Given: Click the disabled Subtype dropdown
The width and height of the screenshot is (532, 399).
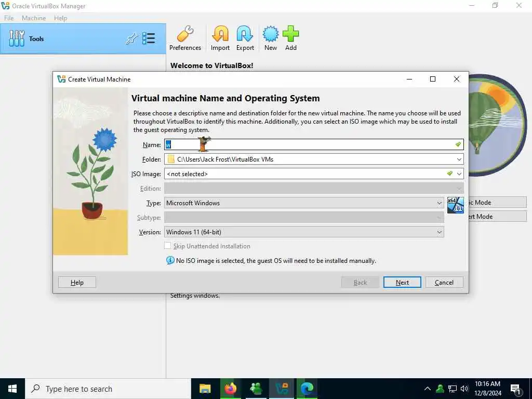Looking at the screenshot, I should click(x=304, y=218).
